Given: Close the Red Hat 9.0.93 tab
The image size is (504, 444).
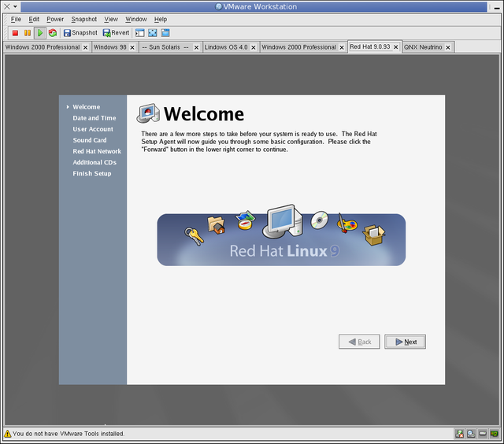Looking at the screenshot, I should point(396,47).
